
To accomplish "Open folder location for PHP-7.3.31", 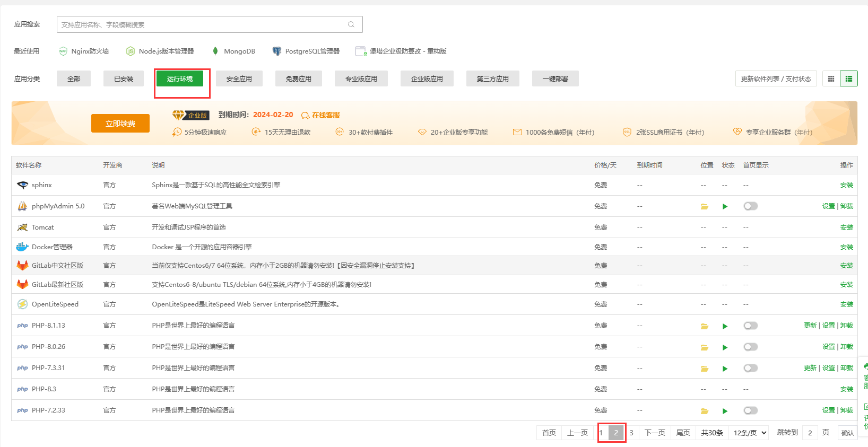I will (705, 369).
